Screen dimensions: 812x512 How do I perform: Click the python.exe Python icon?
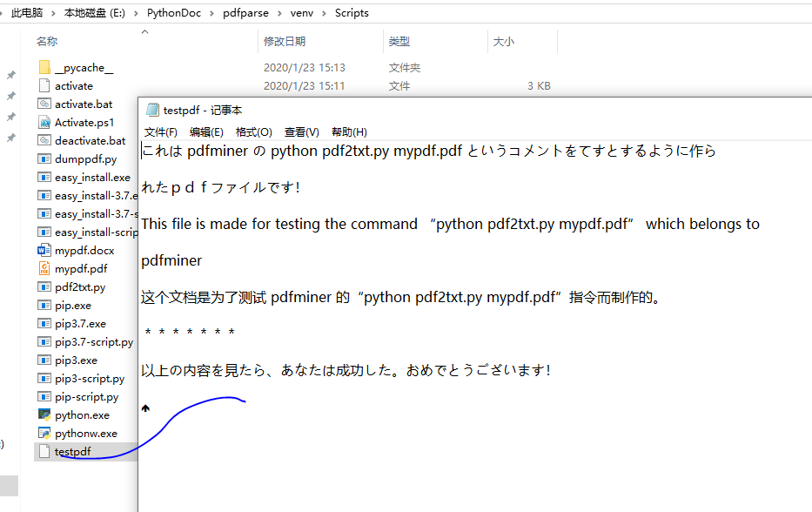44,414
